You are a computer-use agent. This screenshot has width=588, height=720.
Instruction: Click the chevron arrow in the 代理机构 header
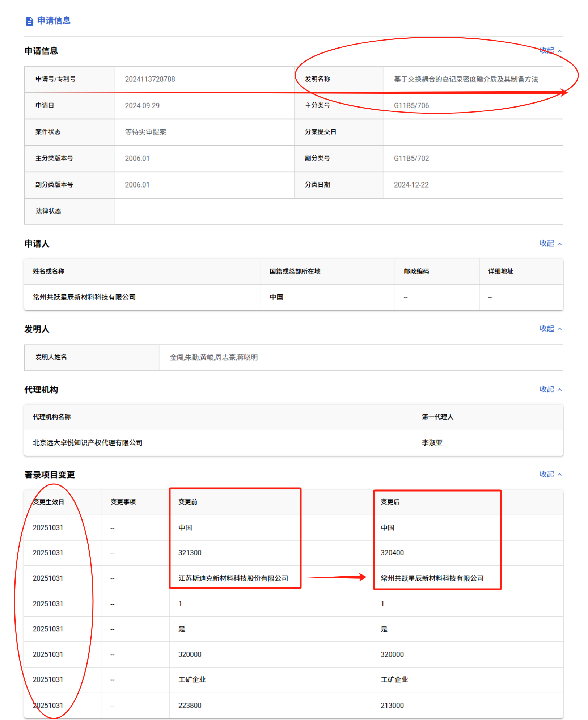point(560,390)
